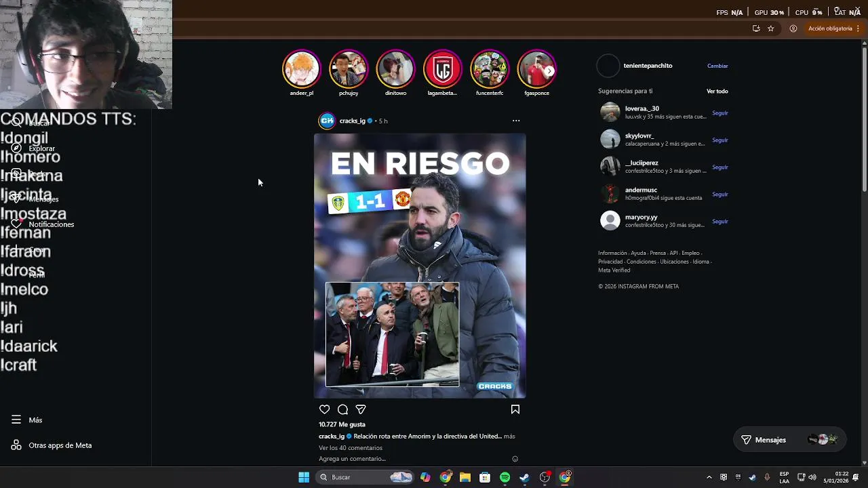Open the lagambeta story
This screenshot has height=488, width=868.
(x=442, y=69)
